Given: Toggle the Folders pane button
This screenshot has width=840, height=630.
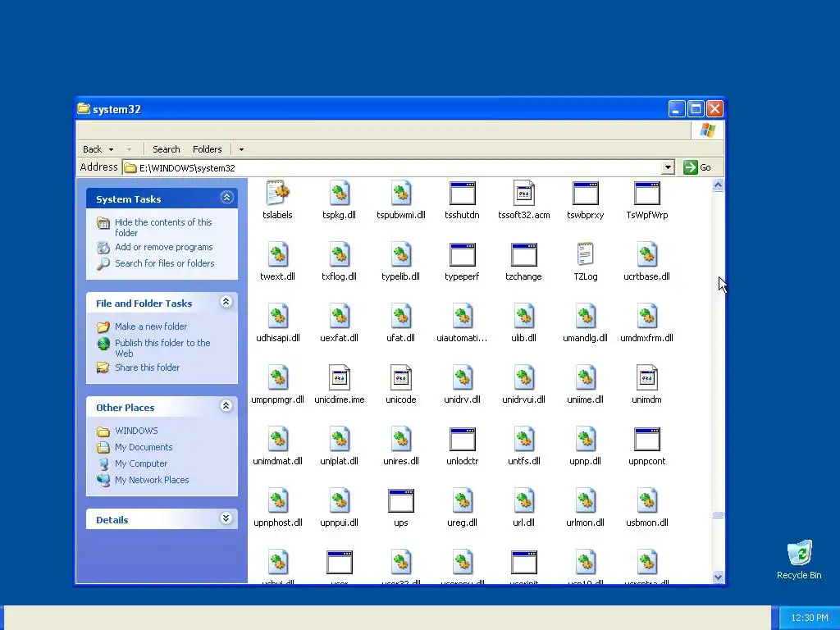Looking at the screenshot, I should tap(208, 149).
